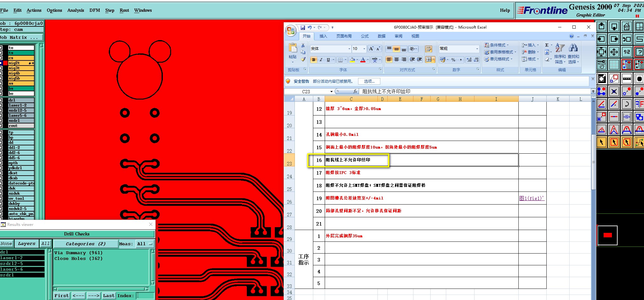Click the grid display icon
Screen dimensions: 644x300
614,65
